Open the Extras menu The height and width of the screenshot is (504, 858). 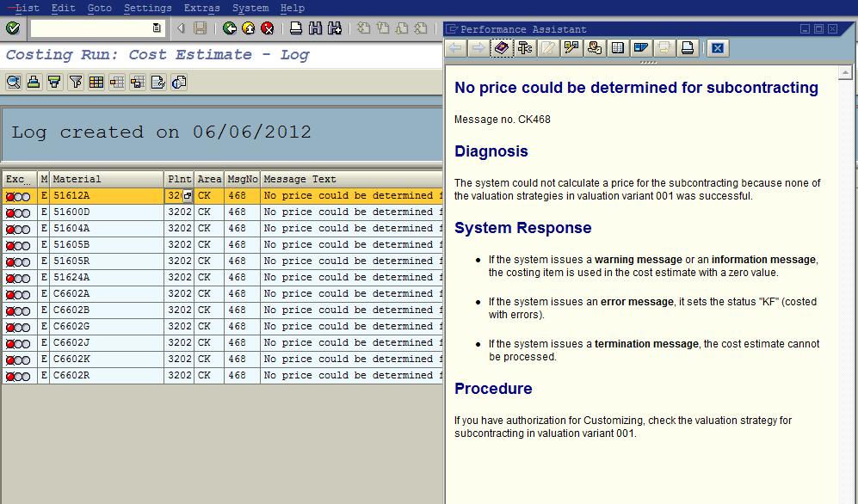pos(202,8)
